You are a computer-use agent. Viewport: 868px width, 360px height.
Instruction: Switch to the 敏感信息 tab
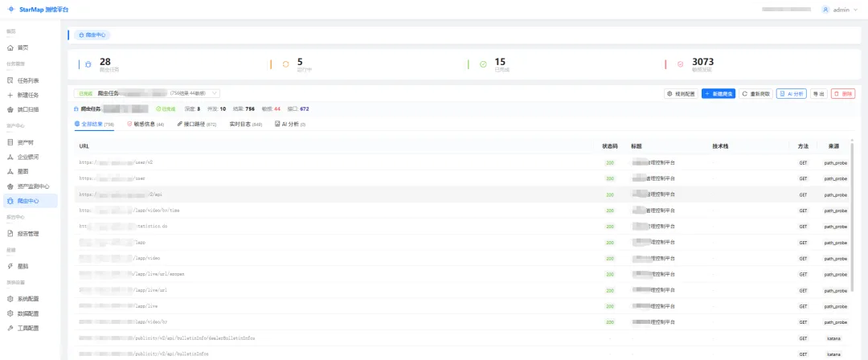[145, 124]
